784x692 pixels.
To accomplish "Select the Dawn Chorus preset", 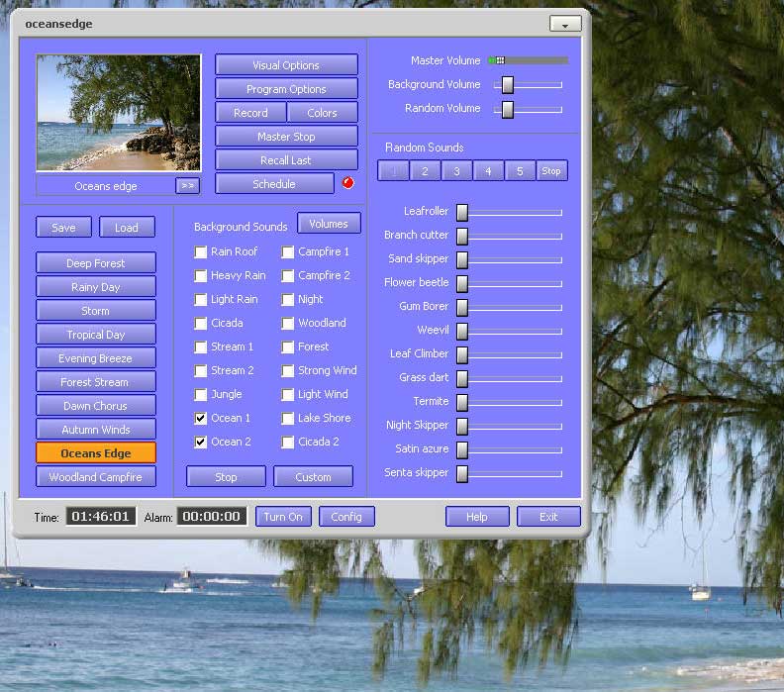I will pos(96,406).
